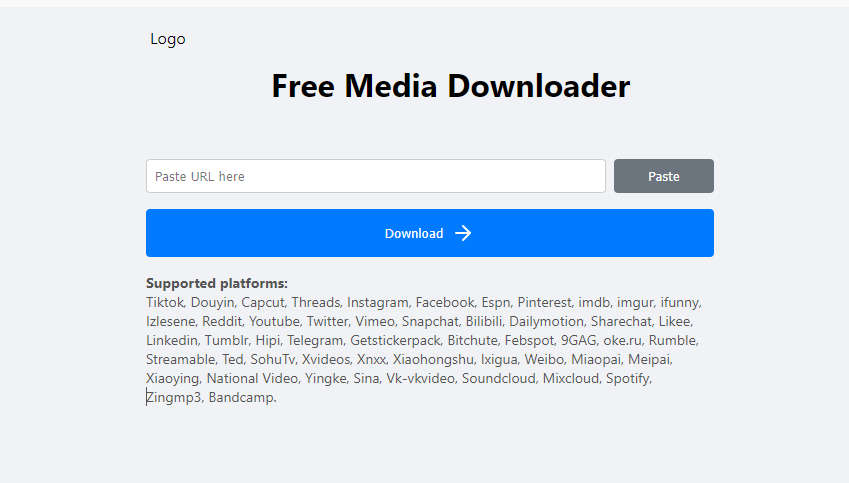Viewport: 849px width, 483px height.
Task: Click the word Zingmp3 in platforms list
Action: pyautogui.click(x=173, y=397)
